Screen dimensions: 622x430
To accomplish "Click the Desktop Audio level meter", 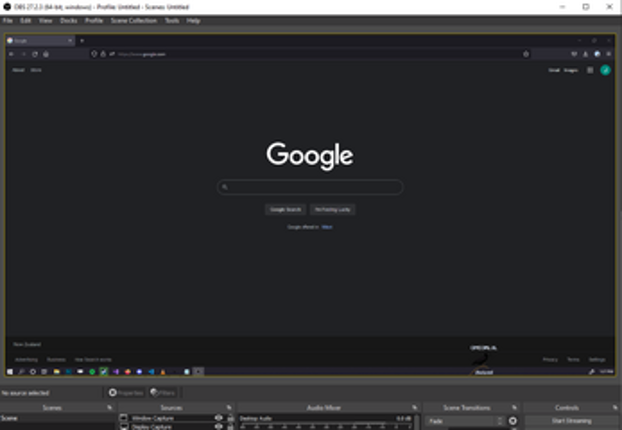I will (325, 425).
